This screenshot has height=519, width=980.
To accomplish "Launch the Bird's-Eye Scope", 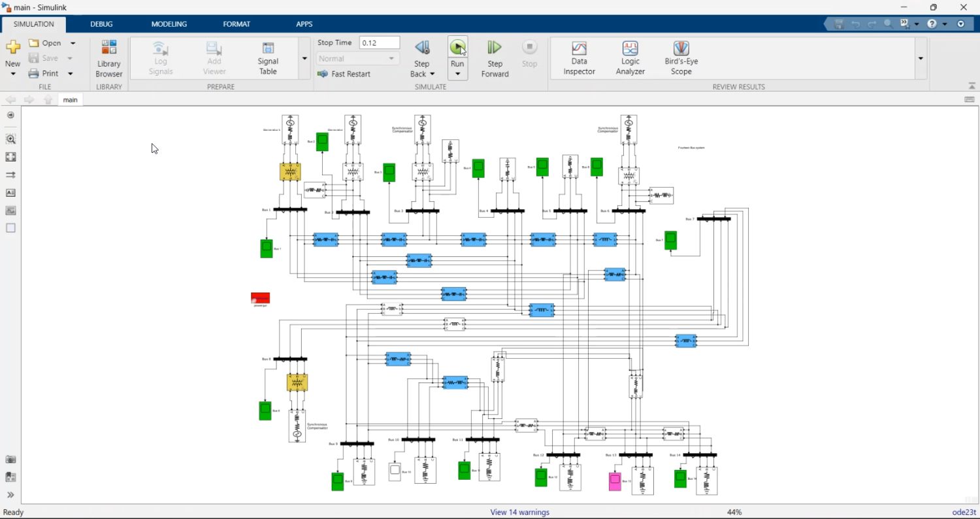I will point(680,58).
